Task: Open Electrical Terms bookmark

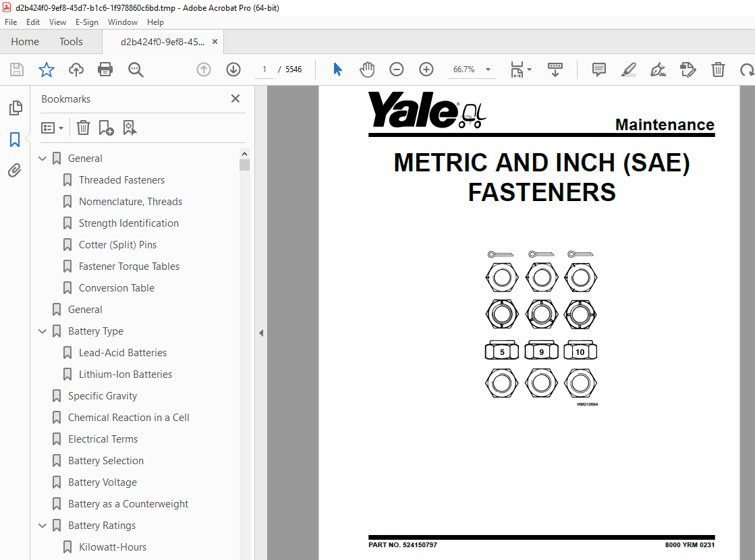Action: [103, 439]
